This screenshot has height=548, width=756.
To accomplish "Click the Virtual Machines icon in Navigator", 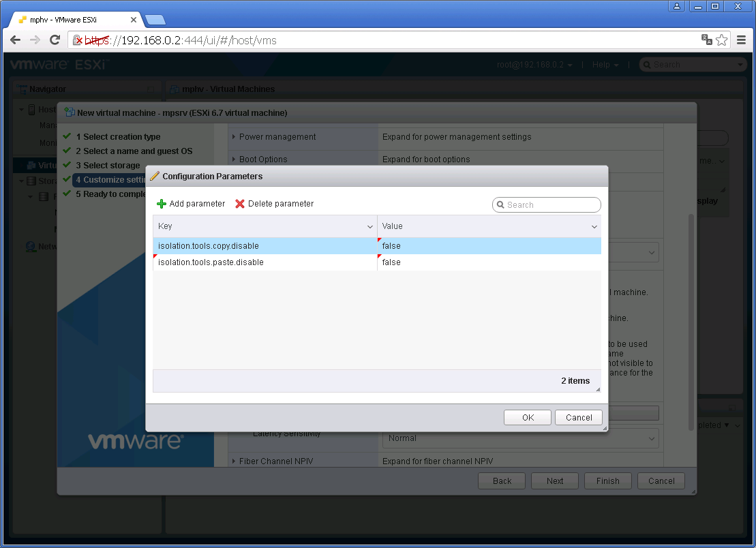I will pyautogui.click(x=31, y=166).
